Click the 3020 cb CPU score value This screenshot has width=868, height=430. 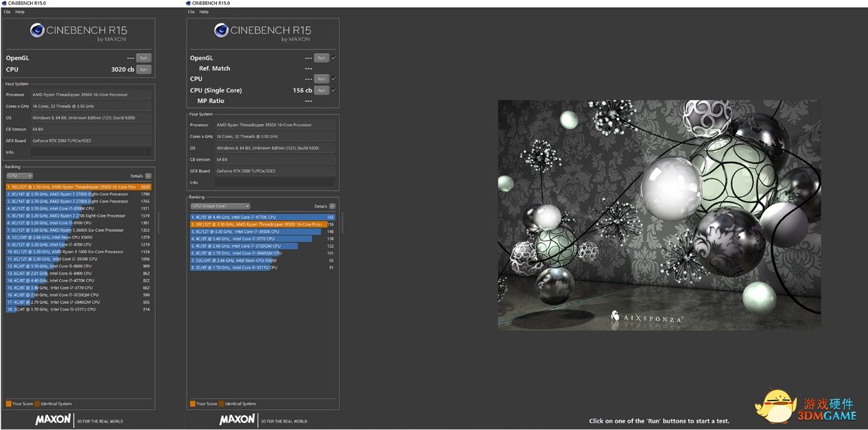click(123, 69)
